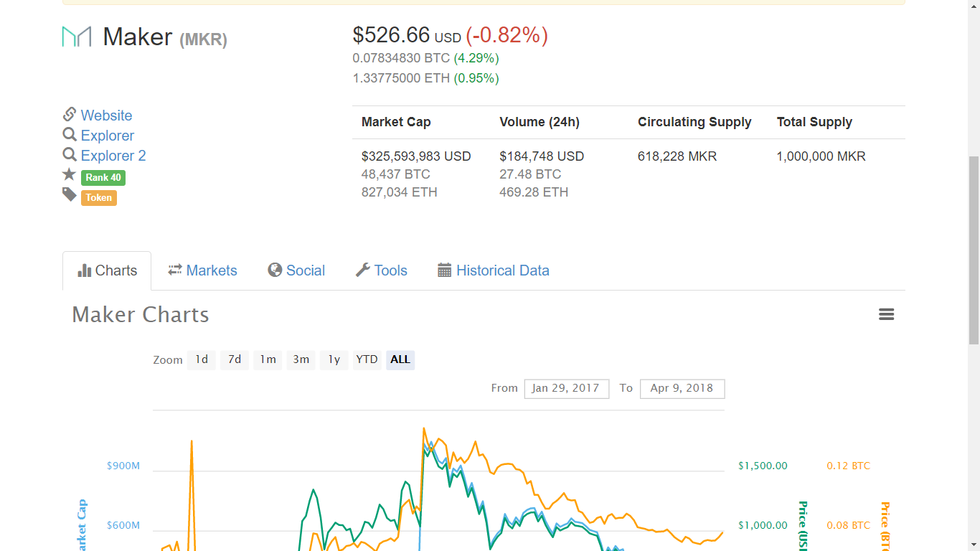The width and height of the screenshot is (980, 551).
Task: Click the calendar icon for Historical Data
Action: click(x=445, y=270)
